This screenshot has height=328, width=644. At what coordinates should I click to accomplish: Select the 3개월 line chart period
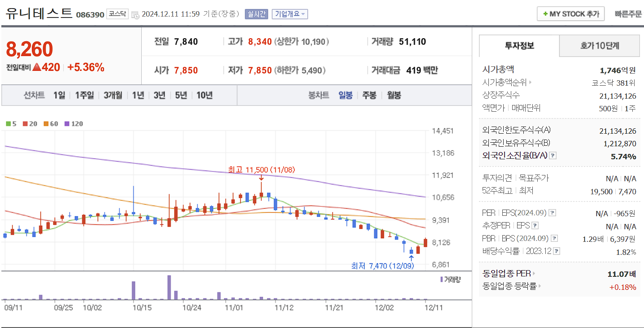click(113, 95)
